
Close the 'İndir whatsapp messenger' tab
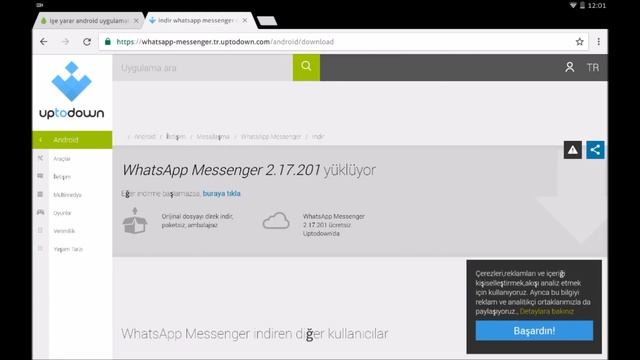pos(244,20)
